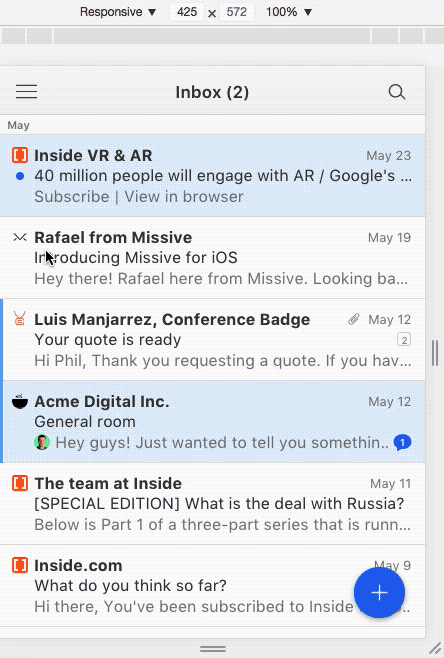Image resolution: width=444 pixels, height=658 pixels.
Task: Click the blue compose plus button
Action: coord(379,593)
